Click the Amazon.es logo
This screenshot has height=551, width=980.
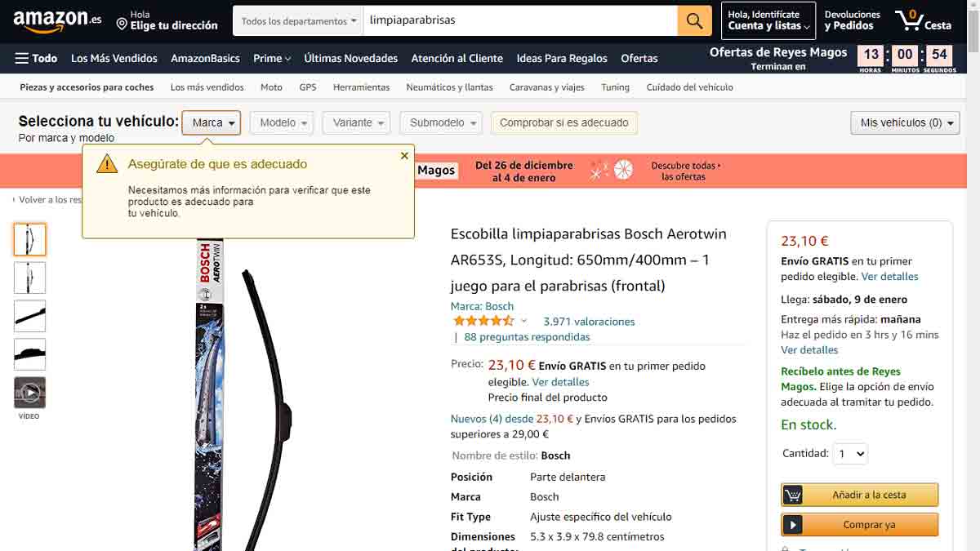click(x=57, y=21)
